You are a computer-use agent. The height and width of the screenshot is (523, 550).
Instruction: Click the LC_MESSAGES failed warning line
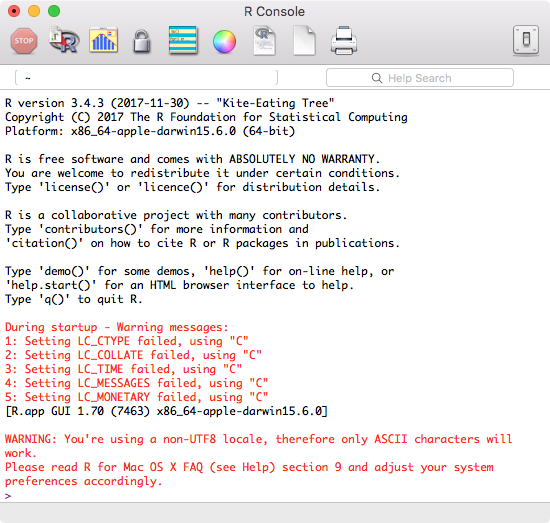[x=136, y=383]
